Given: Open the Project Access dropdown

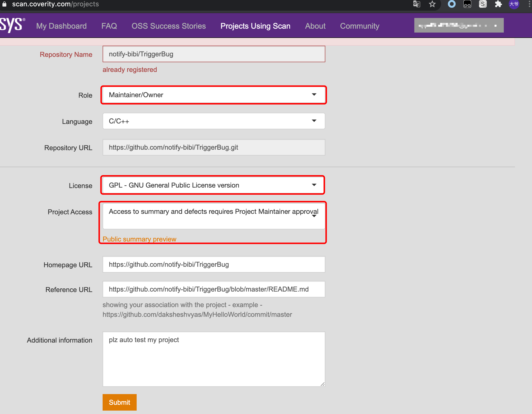Looking at the screenshot, I should coord(214,216).
